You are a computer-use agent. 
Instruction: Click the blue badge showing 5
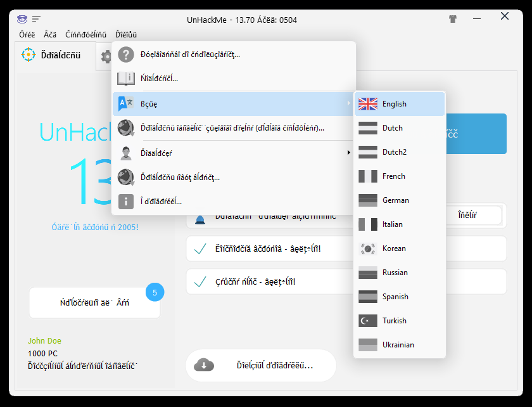coord(155,292)
